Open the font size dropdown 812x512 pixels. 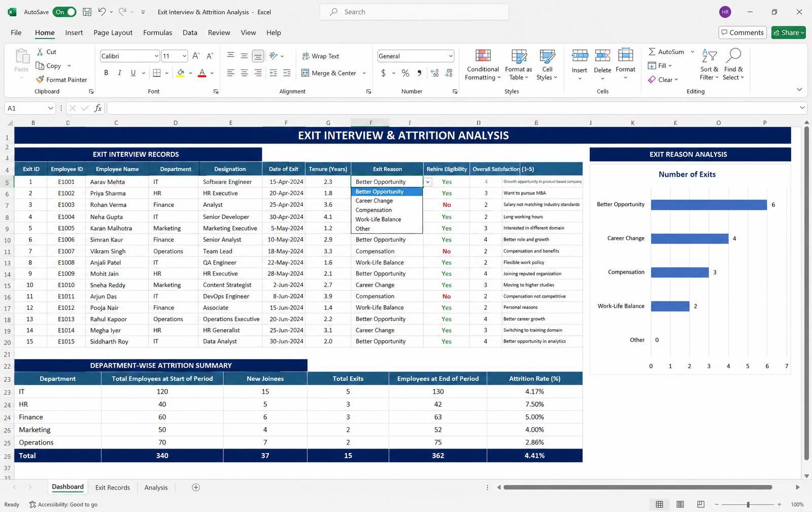[x=184, y=56]
